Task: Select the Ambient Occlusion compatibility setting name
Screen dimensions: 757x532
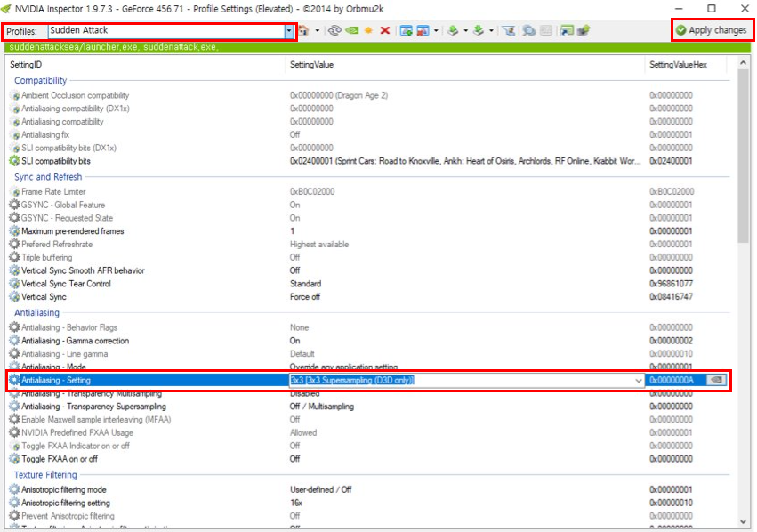Action: (76, 95)
